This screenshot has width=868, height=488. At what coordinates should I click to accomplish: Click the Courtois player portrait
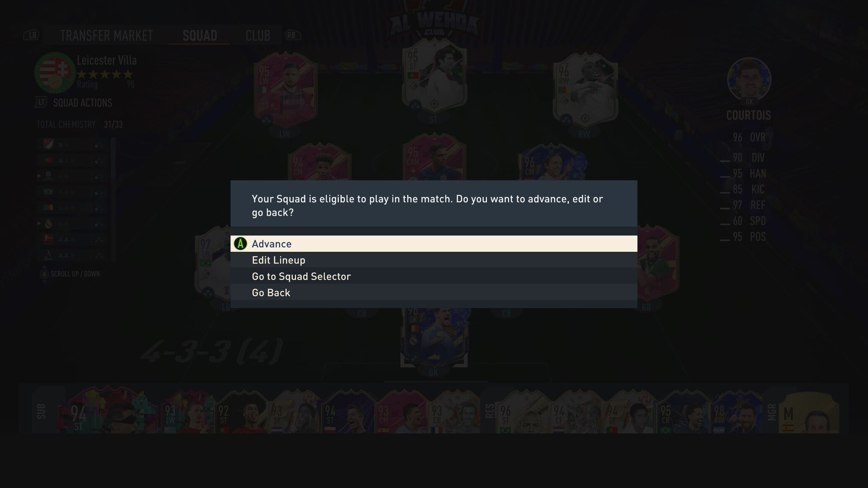(x=749, y=79)
